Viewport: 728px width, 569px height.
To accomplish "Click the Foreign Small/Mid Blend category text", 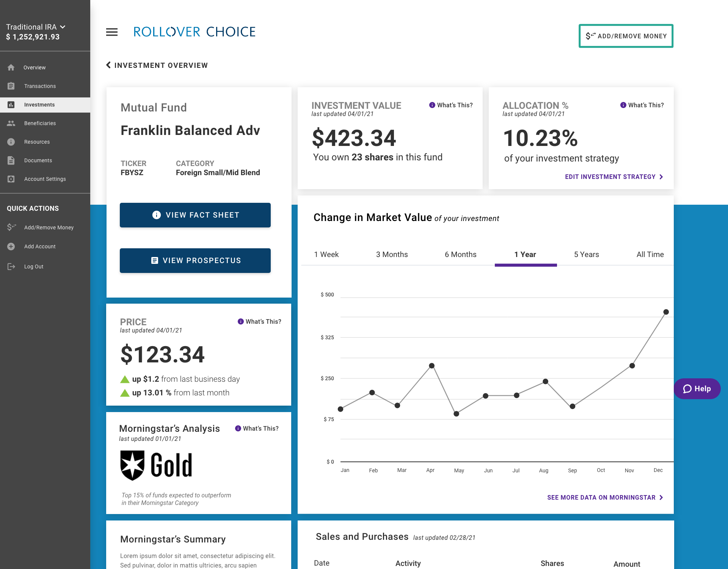I will pos(218,173).
